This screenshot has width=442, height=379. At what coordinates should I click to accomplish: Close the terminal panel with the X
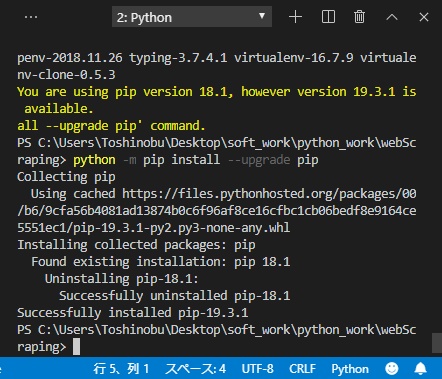[x=424, y=17]
